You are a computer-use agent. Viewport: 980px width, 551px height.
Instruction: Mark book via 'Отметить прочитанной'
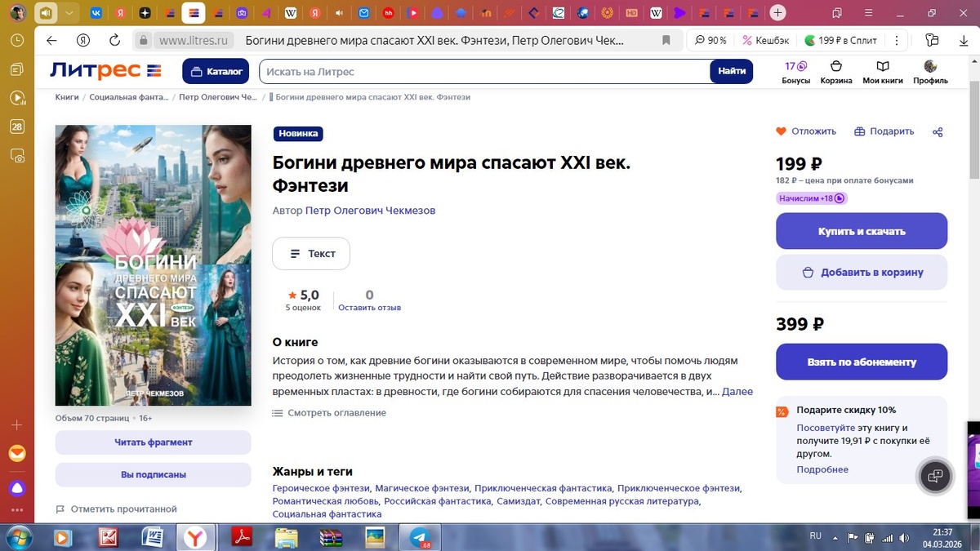pos(116,509)
